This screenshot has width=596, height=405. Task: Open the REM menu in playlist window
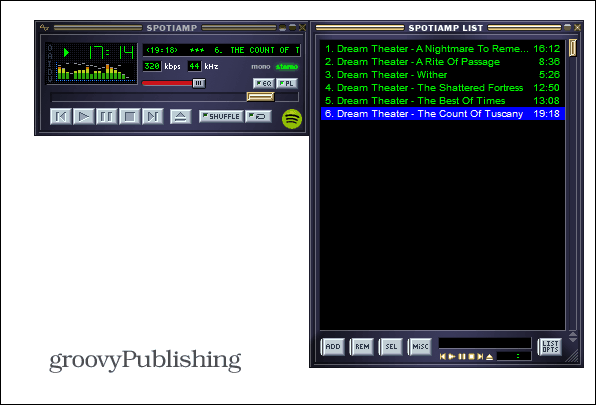click(362, 346)
